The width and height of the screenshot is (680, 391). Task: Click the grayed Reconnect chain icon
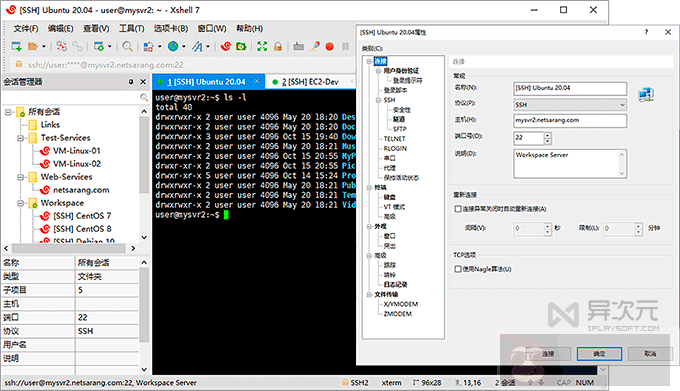coord(78,46)
